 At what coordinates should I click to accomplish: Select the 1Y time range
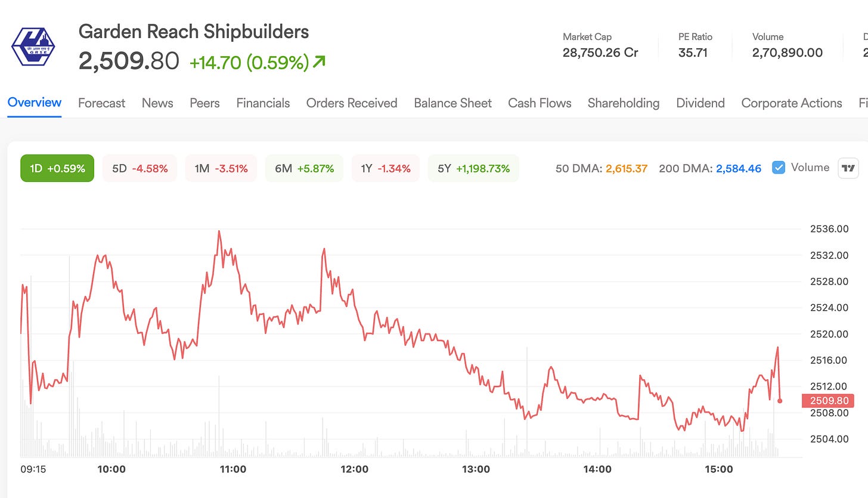[x=385, y=168]
